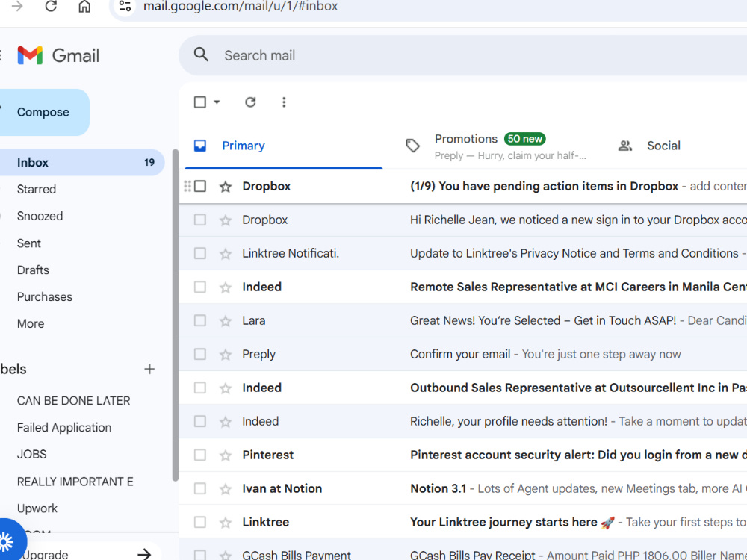Open the CAN BE DONE LATER label

click(x=73, y=401)
